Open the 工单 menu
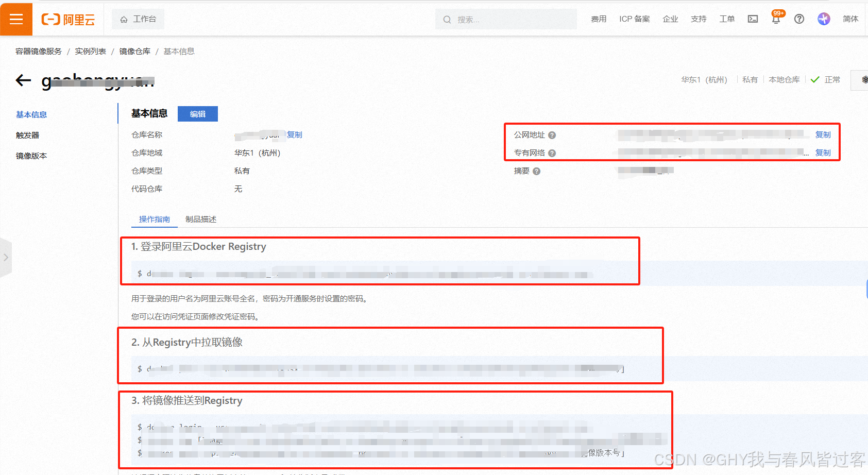The image size is (868, 475). click(727, 19)
